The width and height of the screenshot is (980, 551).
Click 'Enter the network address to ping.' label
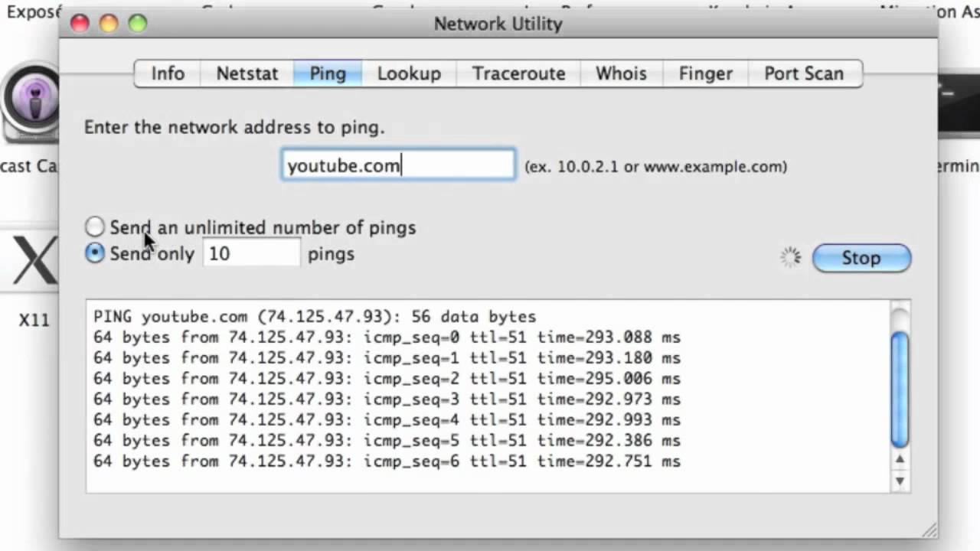click(234, 128)
